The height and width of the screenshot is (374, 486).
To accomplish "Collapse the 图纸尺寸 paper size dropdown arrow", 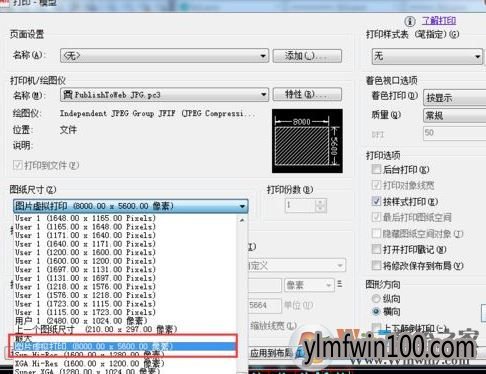I will pos(242,206).
